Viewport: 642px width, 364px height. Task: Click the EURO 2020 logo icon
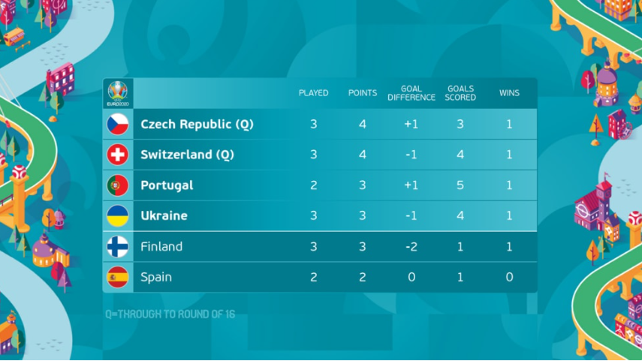(x=118, y=93)
